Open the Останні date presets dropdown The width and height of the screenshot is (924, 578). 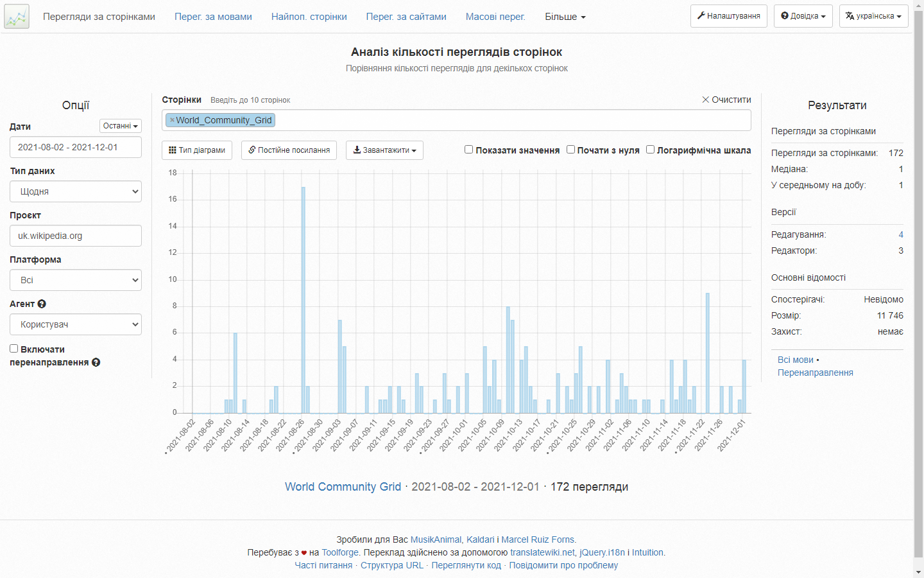120,126
